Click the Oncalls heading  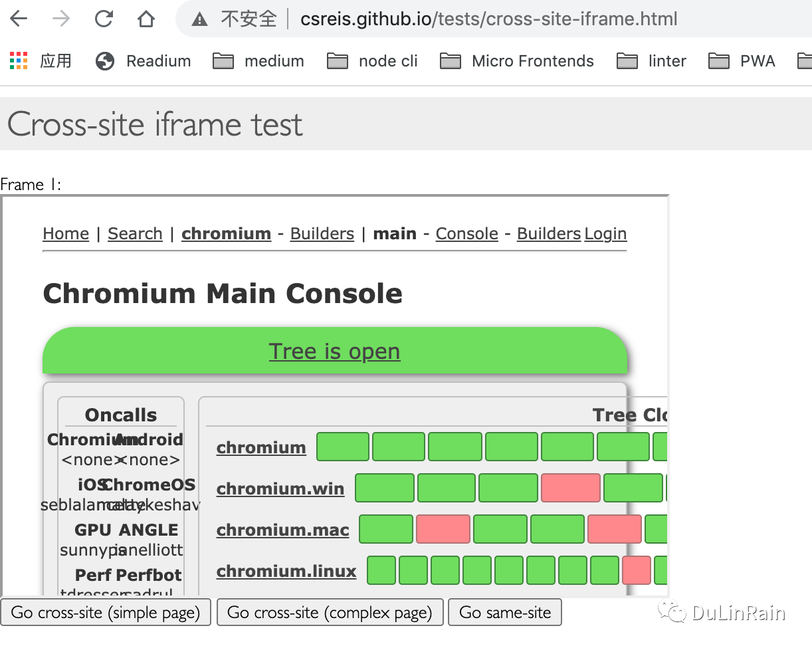click(121, 415)
